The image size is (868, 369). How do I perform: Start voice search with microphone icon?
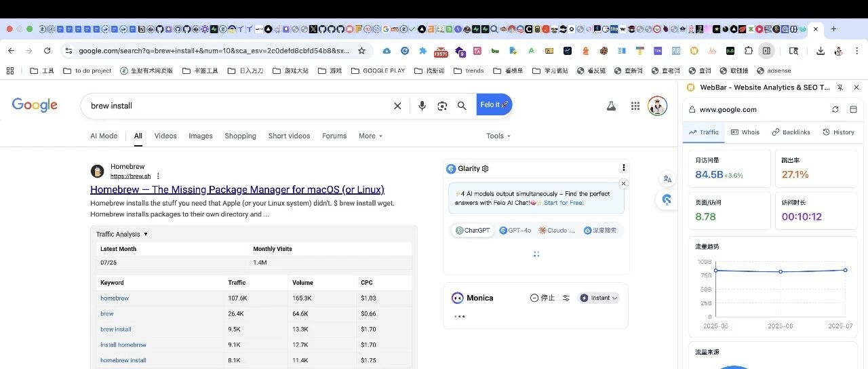(422, 106)
